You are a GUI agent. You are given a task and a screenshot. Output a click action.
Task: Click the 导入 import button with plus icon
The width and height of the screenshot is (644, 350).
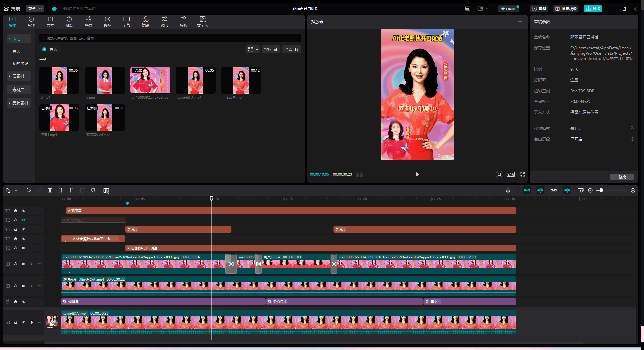[50, 50]
